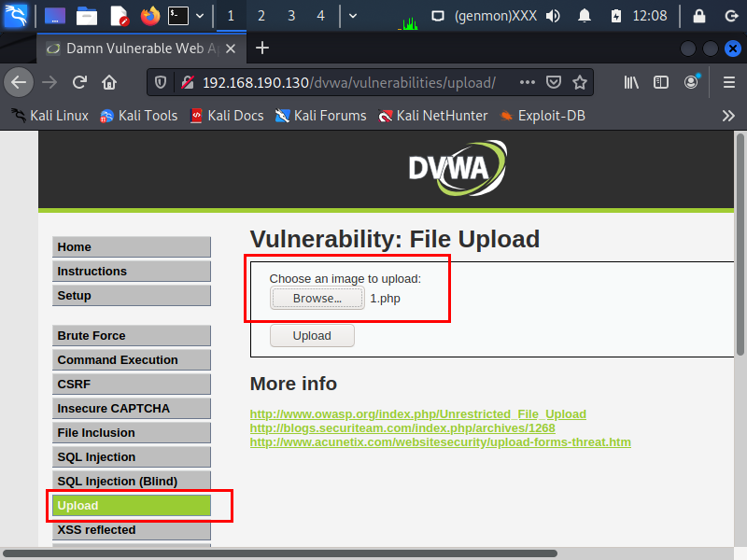The width and height of the screenshot is (747, 560).
Task: Open the SQL Injection (Blind) page
Action: click(132, 481)
